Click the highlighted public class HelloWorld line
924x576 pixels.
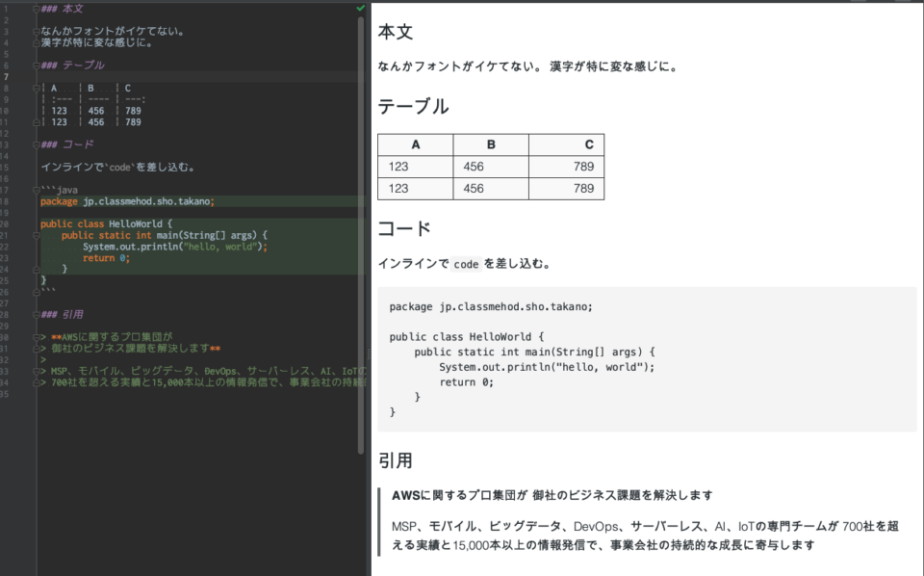[106, 223]
